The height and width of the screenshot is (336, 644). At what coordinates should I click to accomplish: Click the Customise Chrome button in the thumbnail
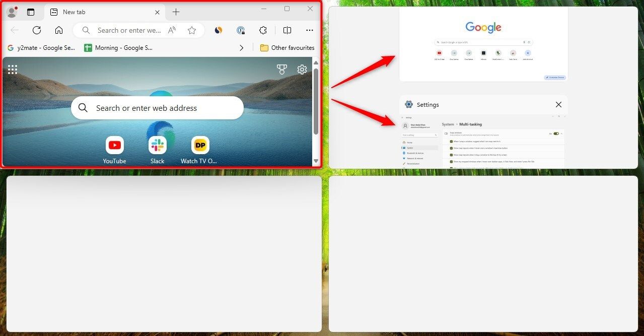pyautogui.click(x=554, y=77)
